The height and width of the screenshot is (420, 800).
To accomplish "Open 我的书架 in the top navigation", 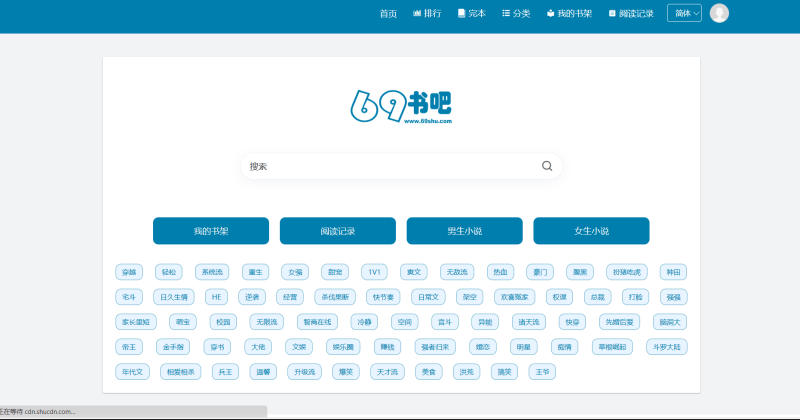I will click(x=569, y=13).
